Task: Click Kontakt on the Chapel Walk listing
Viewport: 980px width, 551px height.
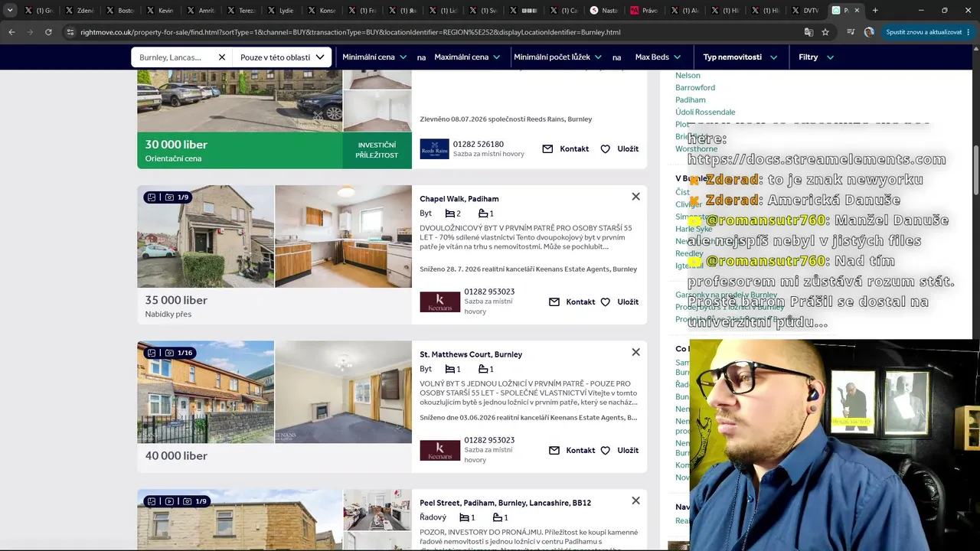Action: pyautogui.click(x=572, y=302)
